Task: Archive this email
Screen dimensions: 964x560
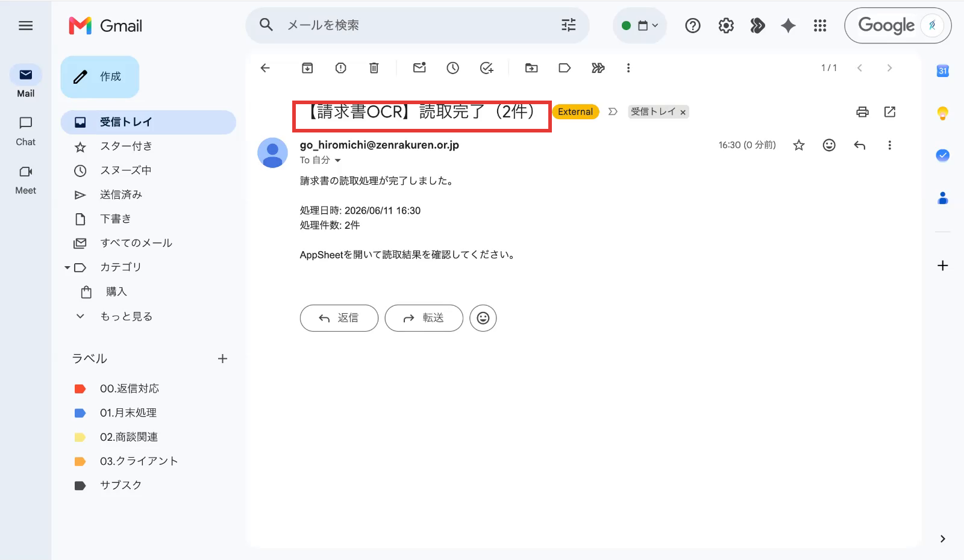Action: [x=307, y=68]
